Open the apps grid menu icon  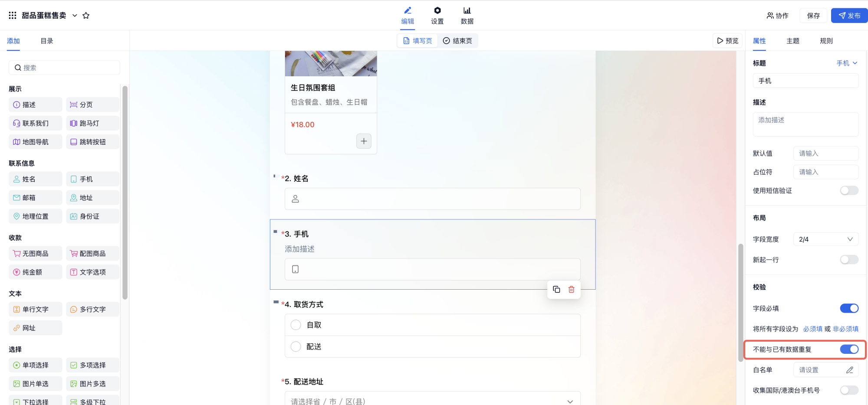(13, 15)
